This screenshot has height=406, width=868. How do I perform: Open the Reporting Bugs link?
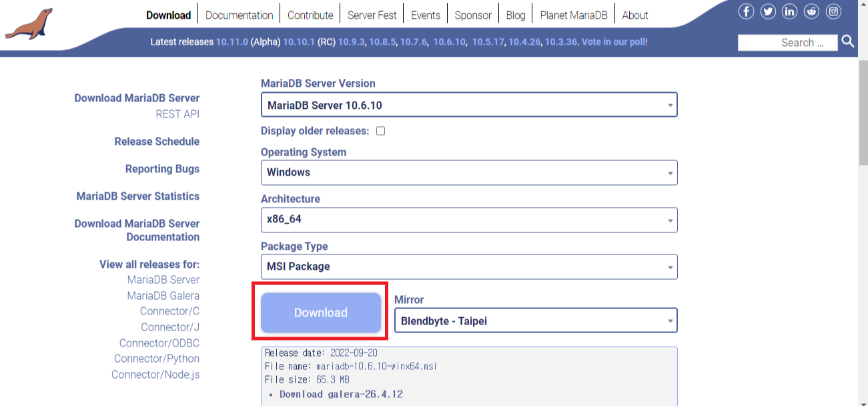pyautogui.click(x=162, y=169)
